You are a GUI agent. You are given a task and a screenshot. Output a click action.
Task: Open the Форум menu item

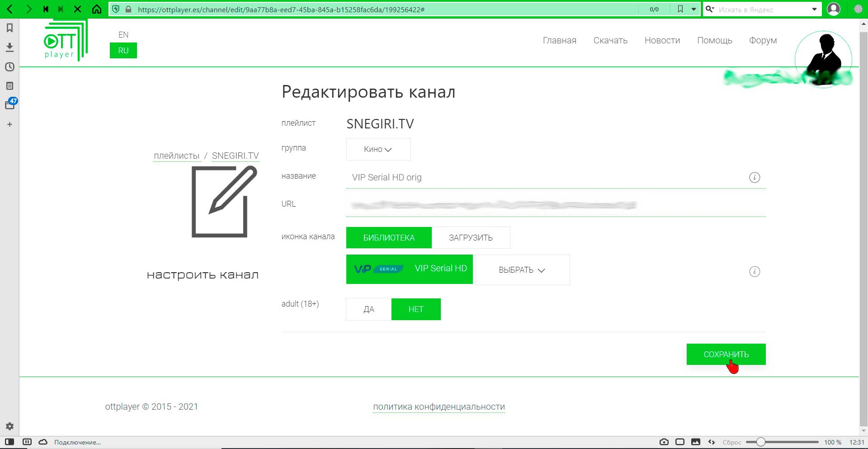click(x=763, y=40)
